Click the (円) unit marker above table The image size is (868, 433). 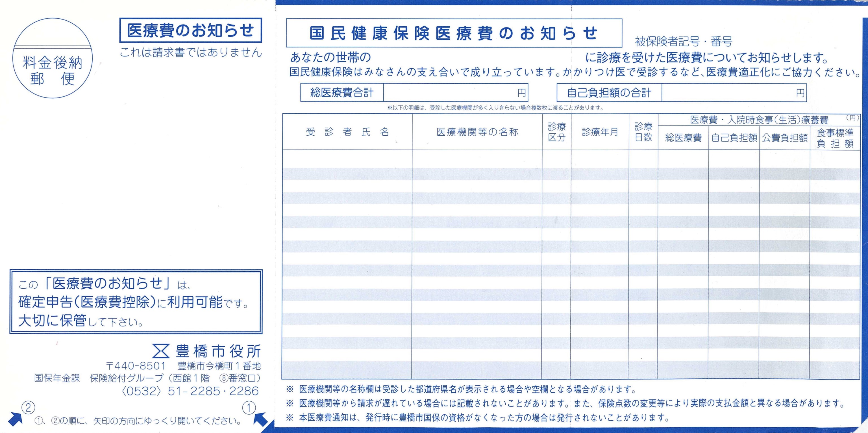point(853,118)
